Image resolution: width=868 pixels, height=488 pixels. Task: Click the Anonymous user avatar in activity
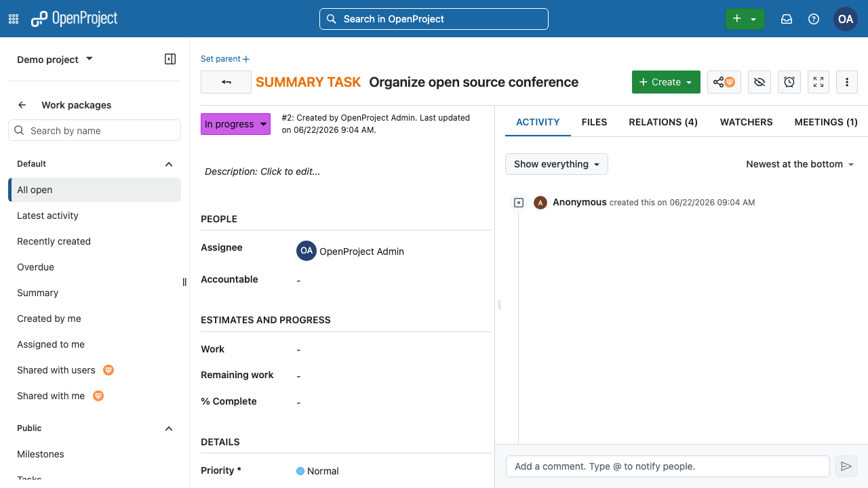point(540,203)
